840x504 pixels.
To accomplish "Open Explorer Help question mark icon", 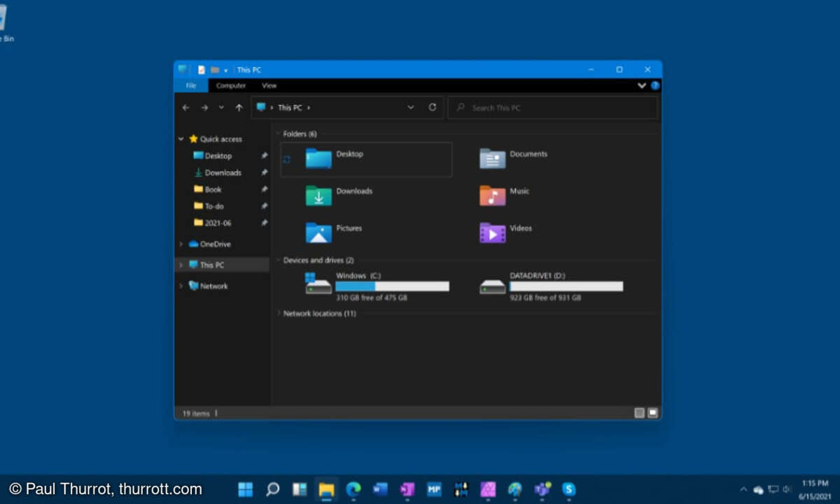I will 655,85.
